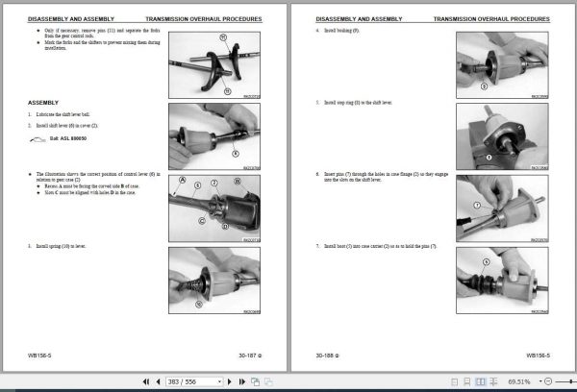The width and height of the screenshot is (577, 392).
Task: Click page number 30-187 in the footer
Action: click(250, 355)
